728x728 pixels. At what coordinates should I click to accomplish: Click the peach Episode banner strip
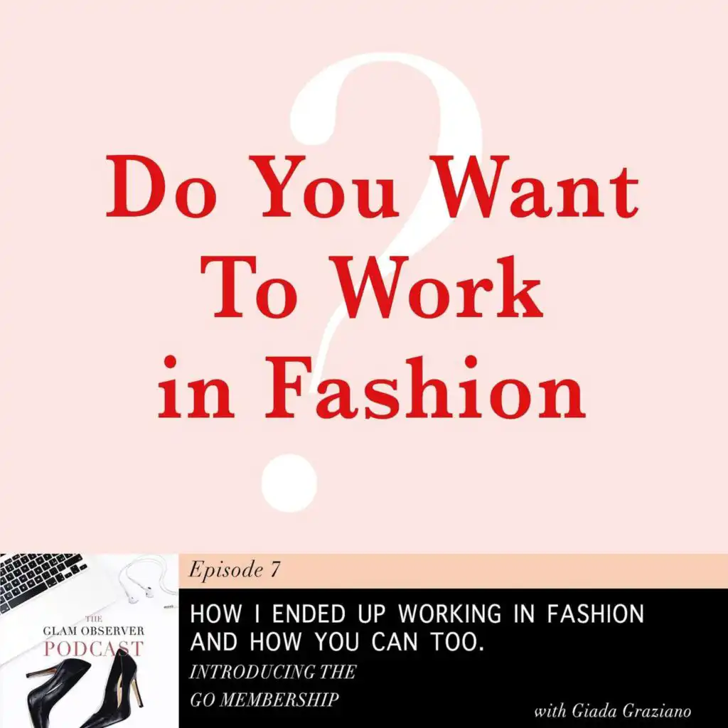click(453, 571)
